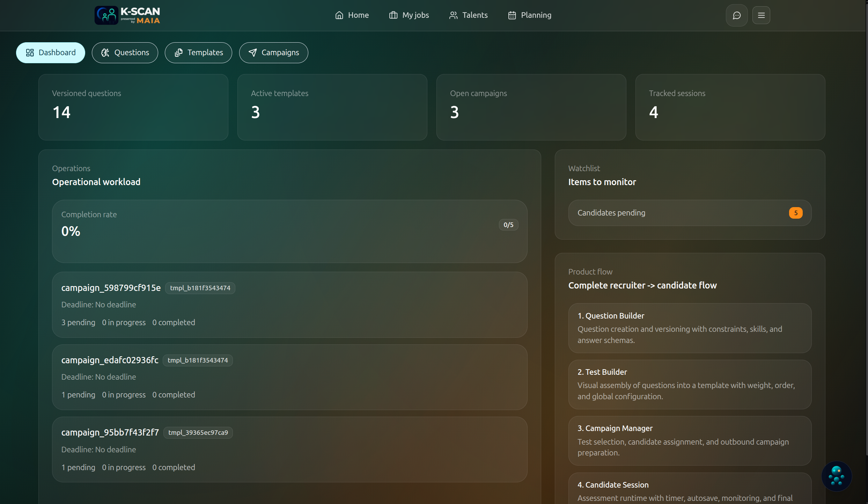Open the Campaign Manager flow step
Screen dimensions: 868x504
pyautogui.click(x=690, y=440)
